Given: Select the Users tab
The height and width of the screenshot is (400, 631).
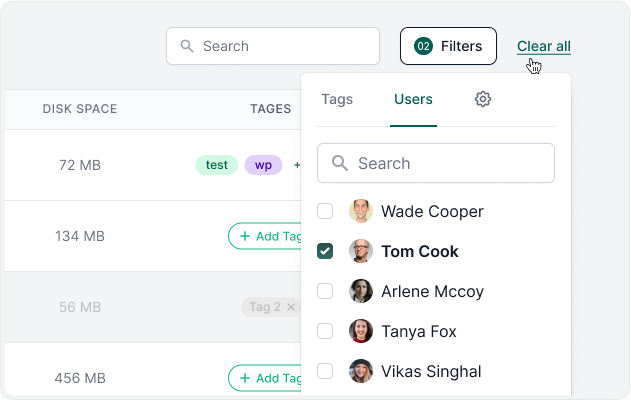Looking at the screenshot, I should 413,99.
